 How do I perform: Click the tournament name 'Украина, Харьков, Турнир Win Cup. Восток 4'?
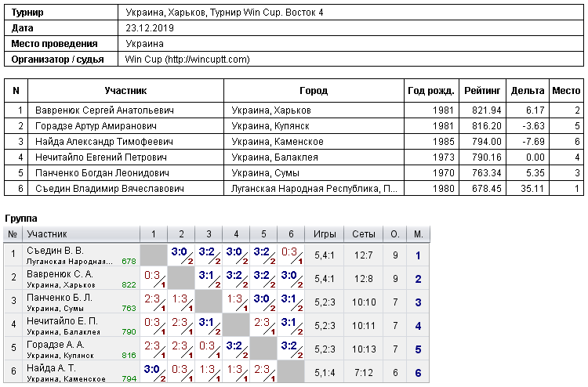224,13
